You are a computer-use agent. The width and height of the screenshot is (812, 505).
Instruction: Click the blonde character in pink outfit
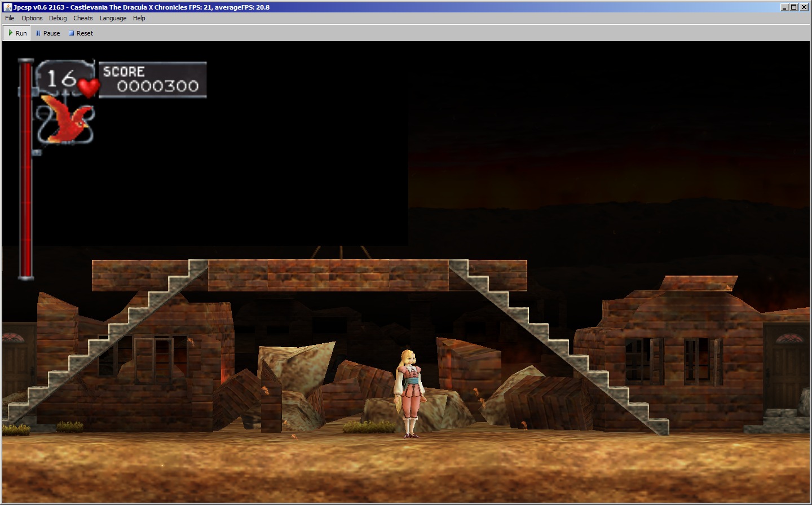(x=411, y=393)
